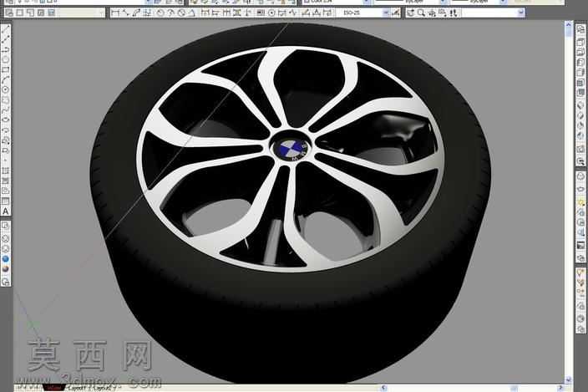Choose the Angular Dimension tool
This screenshot has height=392, width=588.
(x=192, y=13)
